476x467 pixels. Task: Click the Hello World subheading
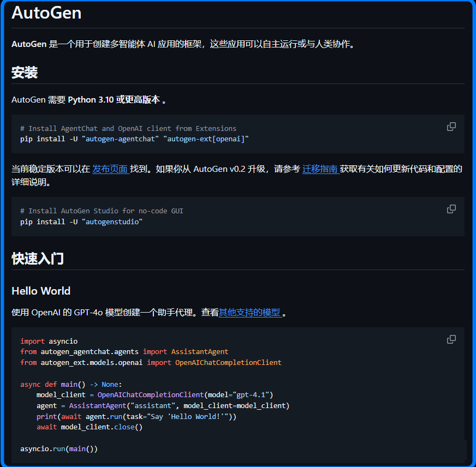[41, 291]
